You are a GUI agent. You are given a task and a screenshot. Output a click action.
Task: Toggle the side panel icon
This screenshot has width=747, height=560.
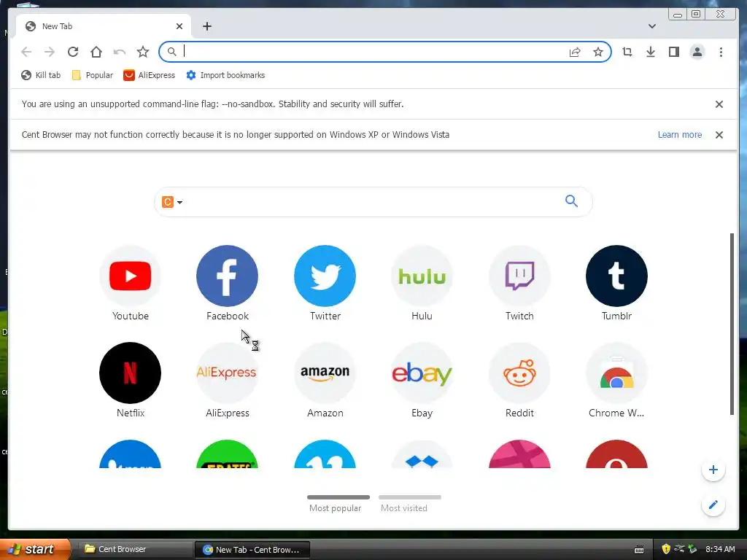[x=673, y=52]
